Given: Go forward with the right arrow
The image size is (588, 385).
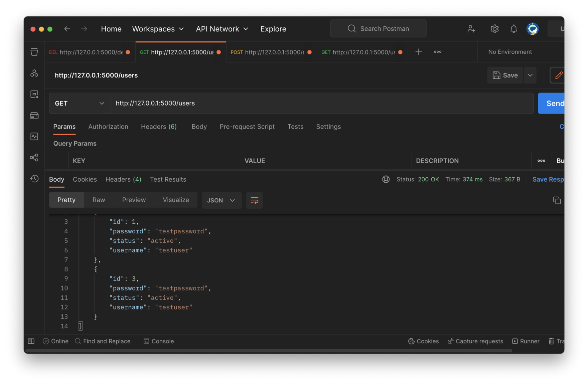Looking at the screenshot, I should [x=84, y=29].
